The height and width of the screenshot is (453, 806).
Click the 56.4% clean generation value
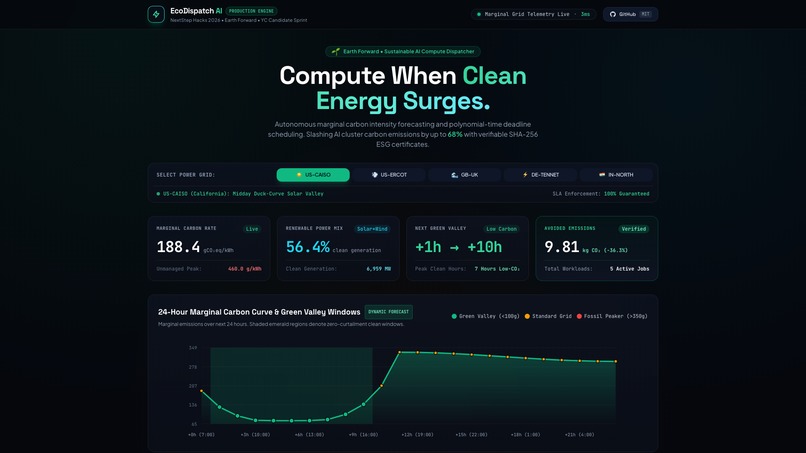point(307,247)
